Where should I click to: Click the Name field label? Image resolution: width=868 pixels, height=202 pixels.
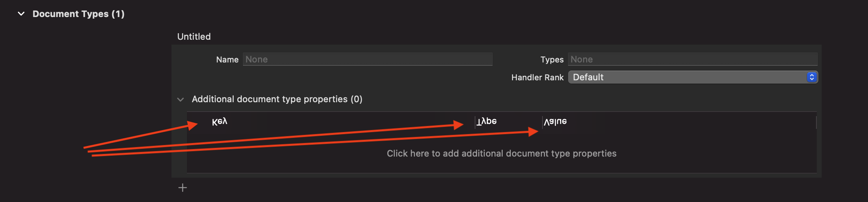(x=227, y=60)
